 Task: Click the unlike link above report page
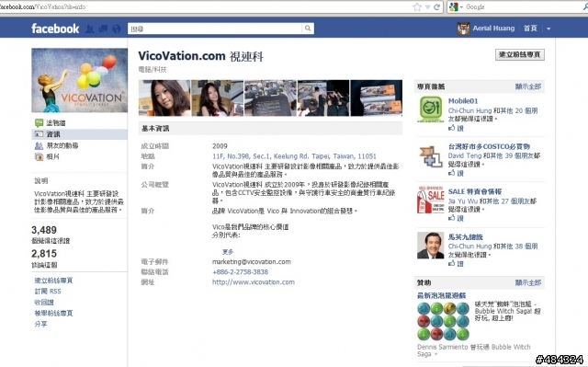[44, 302]
